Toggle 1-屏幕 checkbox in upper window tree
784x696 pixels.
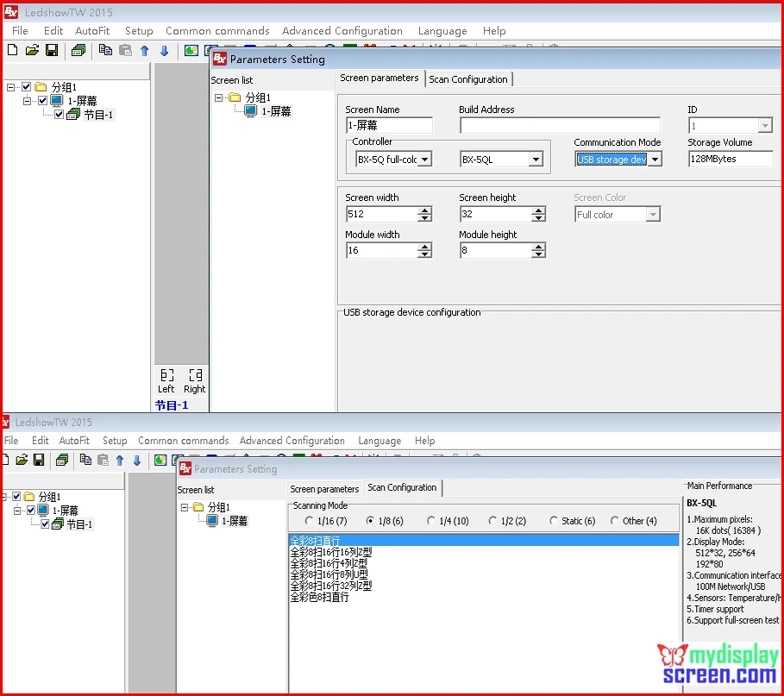pos(43,101)
